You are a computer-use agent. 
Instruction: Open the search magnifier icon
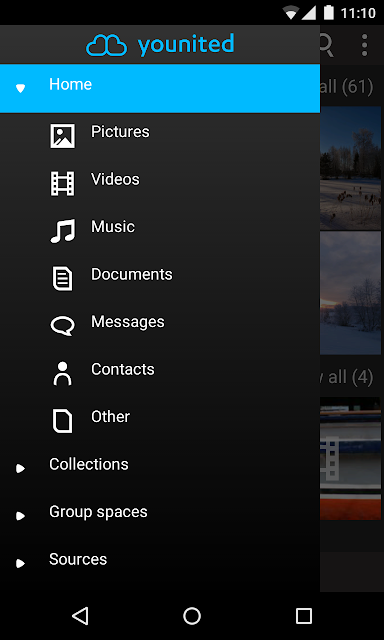pyautogui.click(x=326, y=45)
